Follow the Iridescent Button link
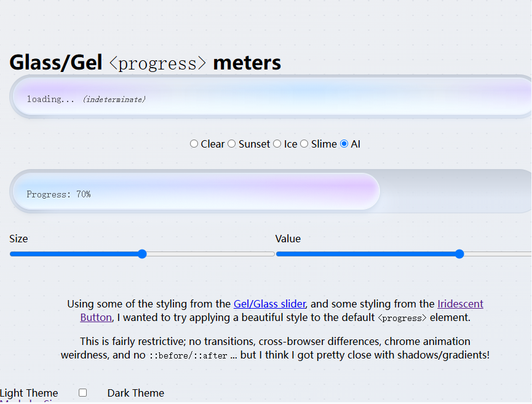 pos(459,304)
